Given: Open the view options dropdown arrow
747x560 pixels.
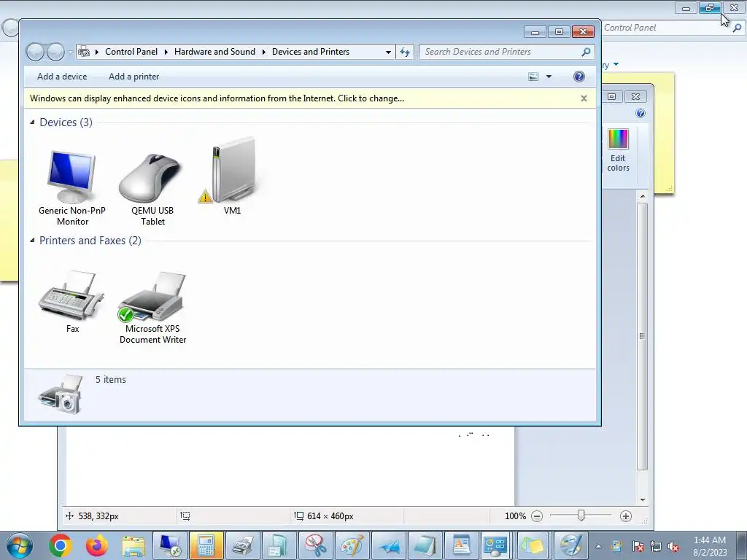Looking at the screenshot, I should pos(549,77).
